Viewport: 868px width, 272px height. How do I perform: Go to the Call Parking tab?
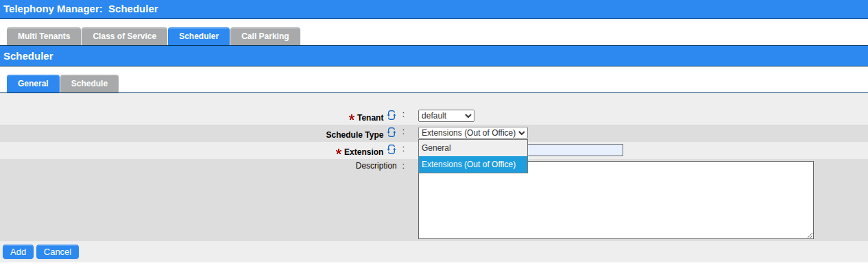(x=265, y=36)
